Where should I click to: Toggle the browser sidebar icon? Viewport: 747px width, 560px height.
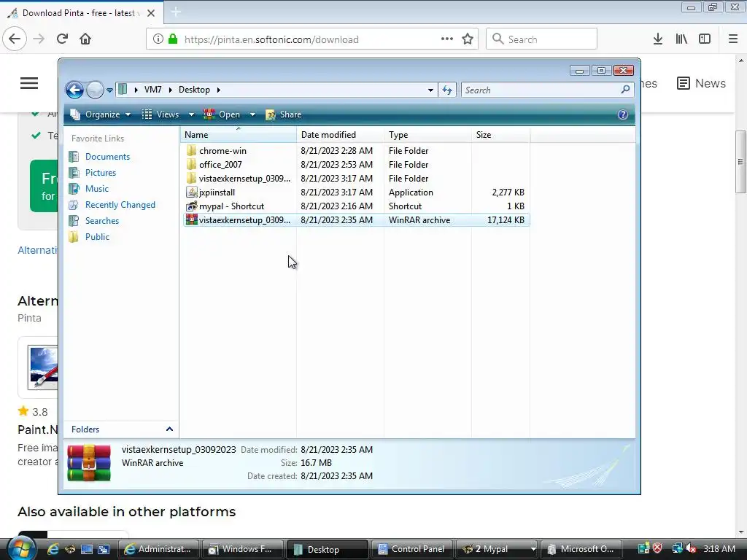pyautogui.click(x=705, y=39)
